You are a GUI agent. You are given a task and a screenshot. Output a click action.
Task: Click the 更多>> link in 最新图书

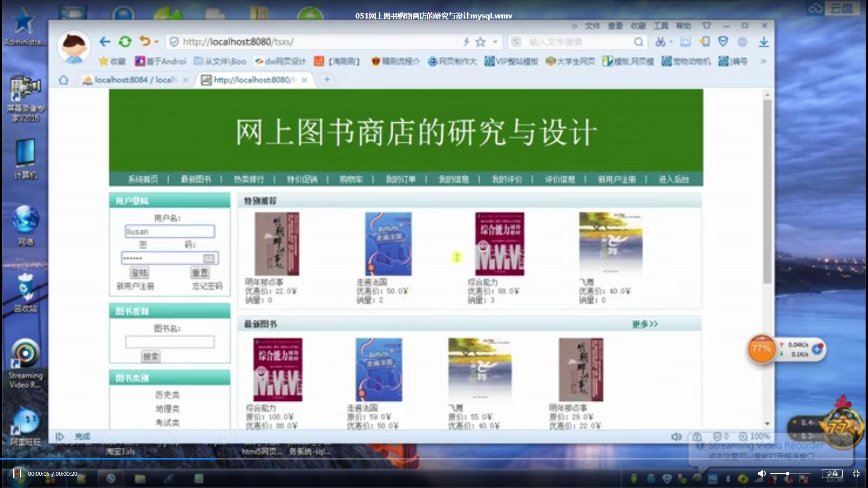coord(645,324)
